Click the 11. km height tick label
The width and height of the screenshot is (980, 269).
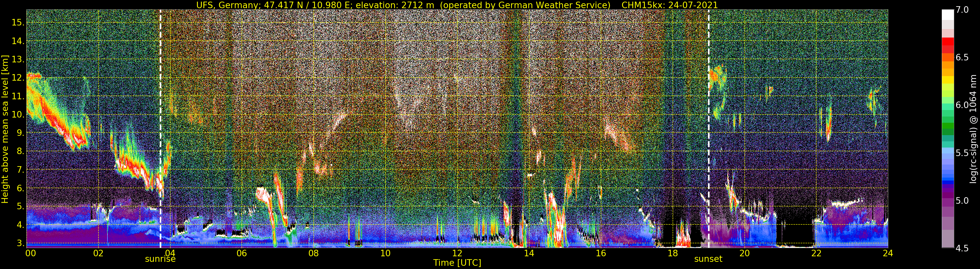pyautogui.click(x=18, y=96)
